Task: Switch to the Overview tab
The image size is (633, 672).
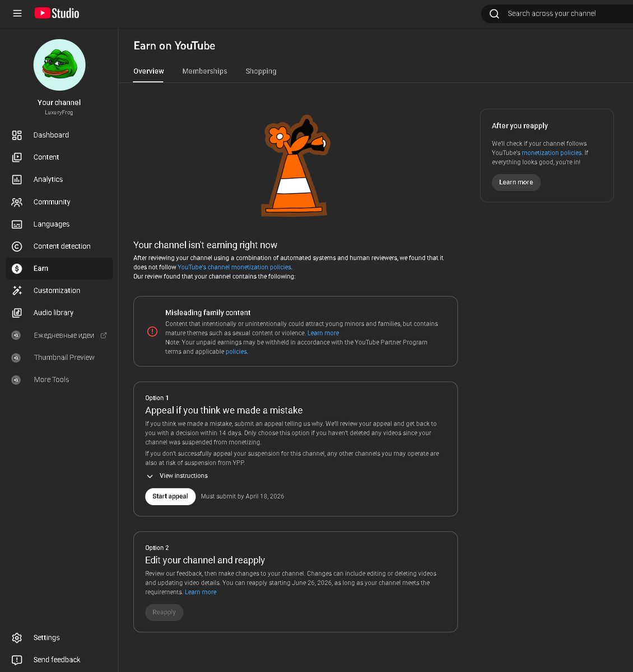Action: 148,71
